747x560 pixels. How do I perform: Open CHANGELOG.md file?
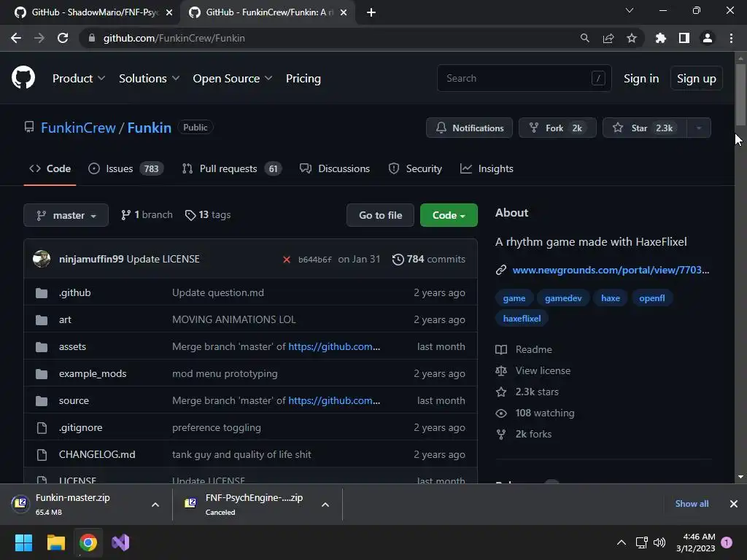(x=97, y=455)
